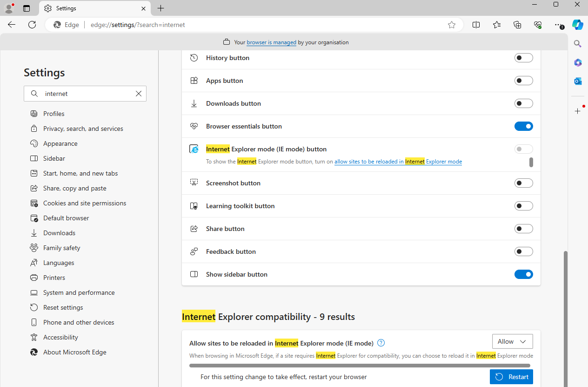Click the IE mode help question icon

(x=381, y=343)
